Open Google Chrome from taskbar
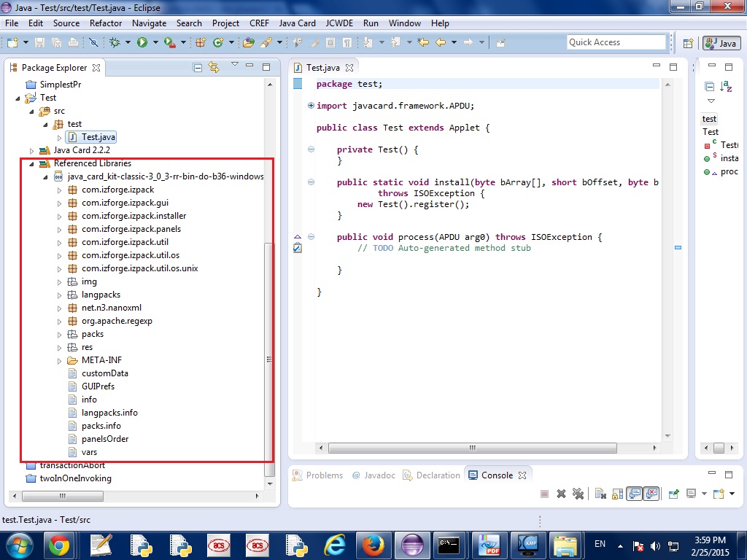Screen dimensions: 747x560 click(59, 545)
